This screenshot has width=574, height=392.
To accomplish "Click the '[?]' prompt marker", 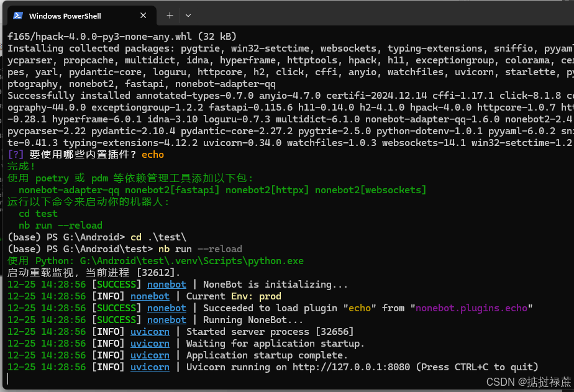I will pyautogui.click(x=16, y=155).
